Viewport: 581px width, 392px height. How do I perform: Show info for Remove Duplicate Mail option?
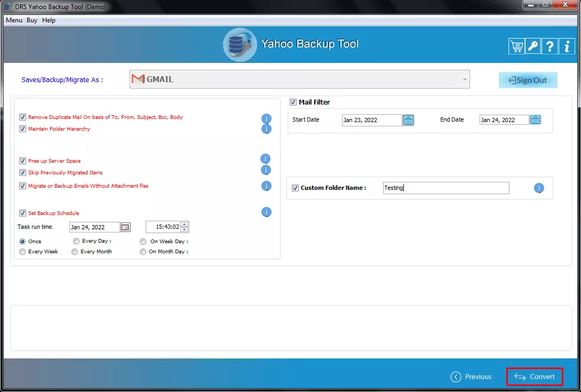click(x=266, y=118)
